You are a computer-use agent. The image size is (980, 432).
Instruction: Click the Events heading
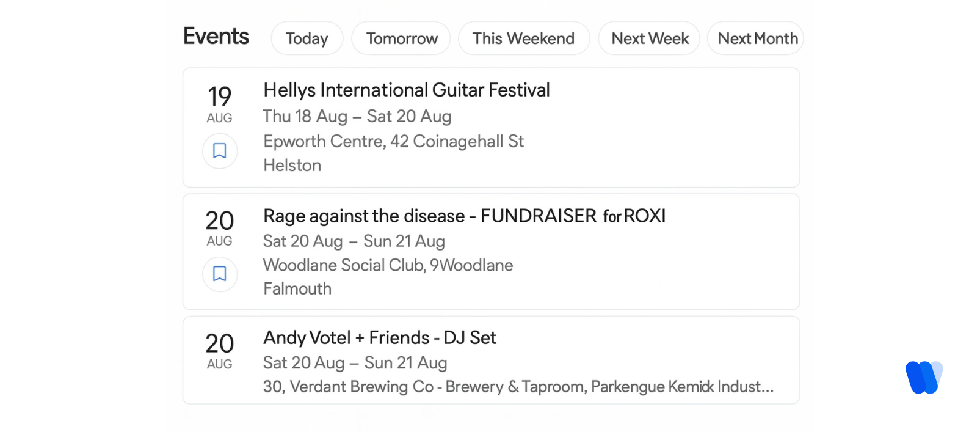tap(215, 37)
